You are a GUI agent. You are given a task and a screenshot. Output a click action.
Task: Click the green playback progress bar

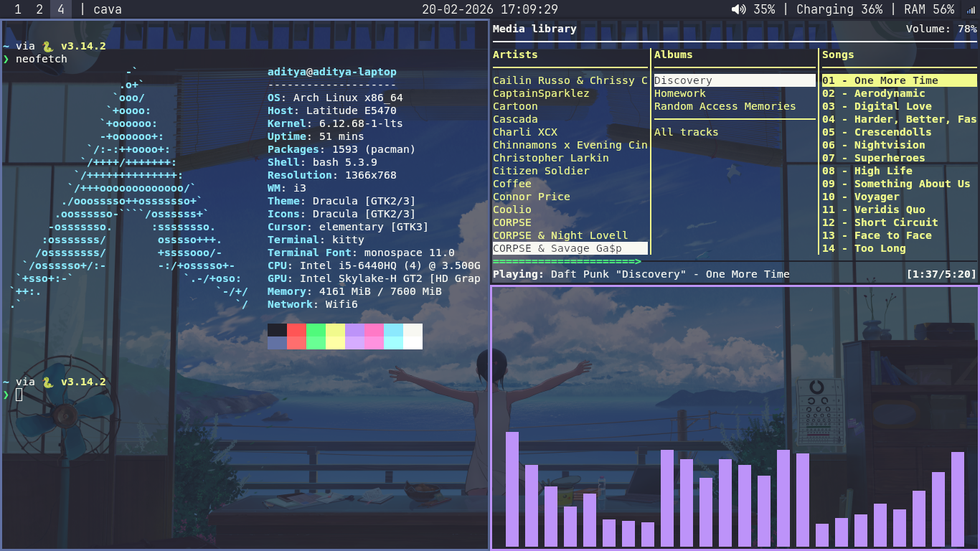coord(567,262)
